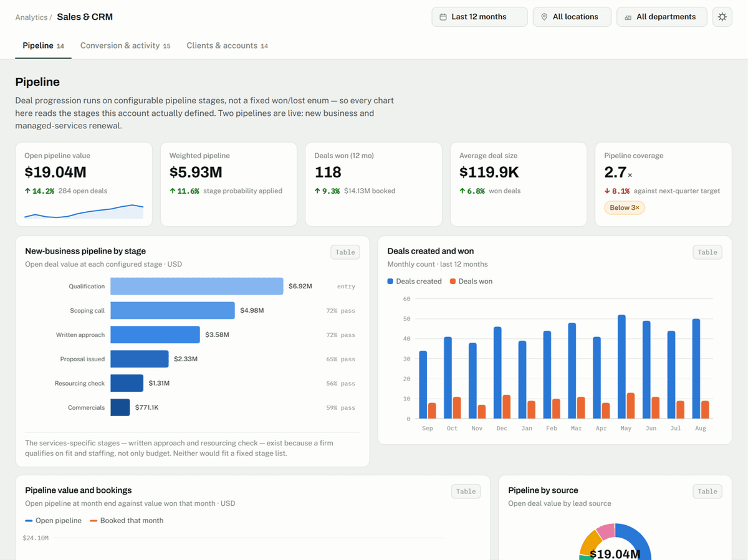Click the 65% pass label
This screenshot has width=748, height=560.
pyautogui.click(x=340, y=359)
